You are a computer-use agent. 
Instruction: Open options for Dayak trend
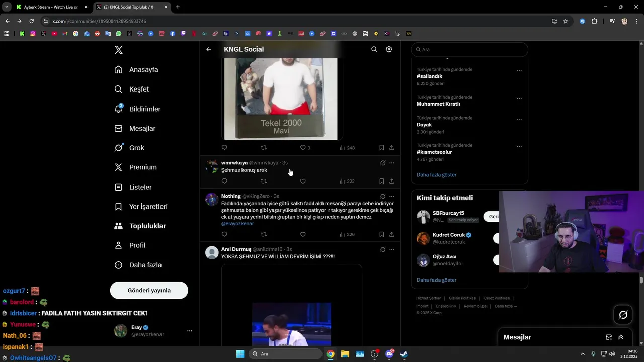[x=519, y=119]
